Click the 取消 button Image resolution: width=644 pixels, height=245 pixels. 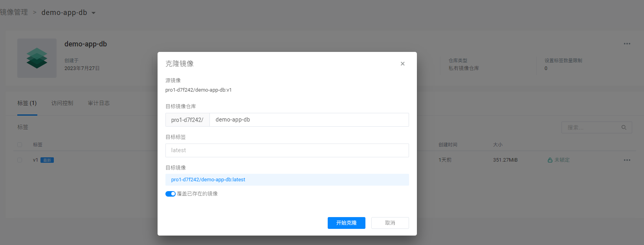(x=390, y=223)
